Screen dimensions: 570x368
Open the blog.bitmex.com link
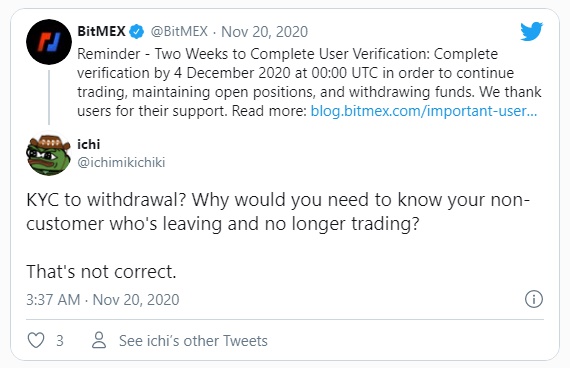point(424,111)
